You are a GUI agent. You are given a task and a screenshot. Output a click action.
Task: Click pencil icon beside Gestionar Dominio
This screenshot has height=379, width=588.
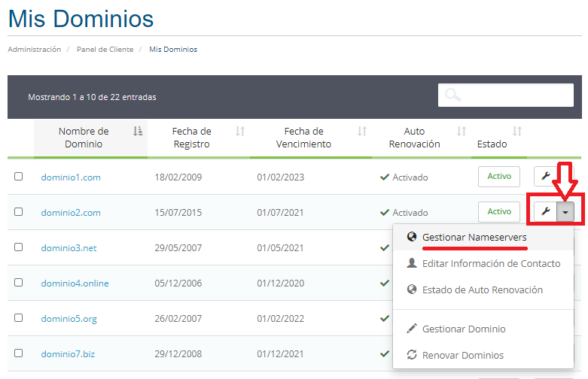[412, 329]
